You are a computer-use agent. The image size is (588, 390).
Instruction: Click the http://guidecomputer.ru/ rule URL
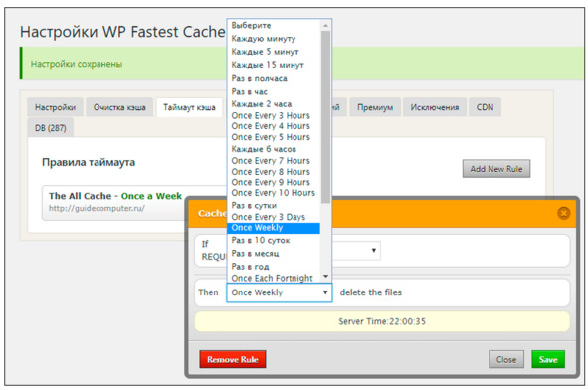pos(97,208)
